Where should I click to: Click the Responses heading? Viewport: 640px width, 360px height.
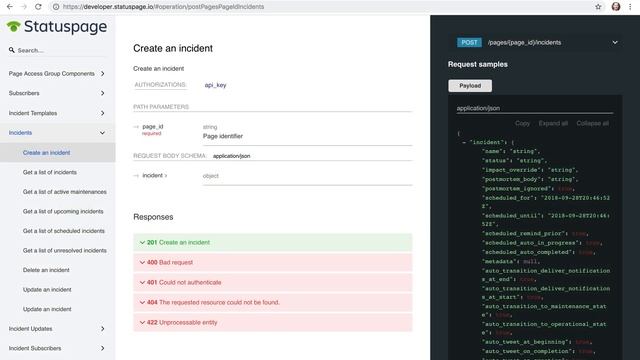153,217
